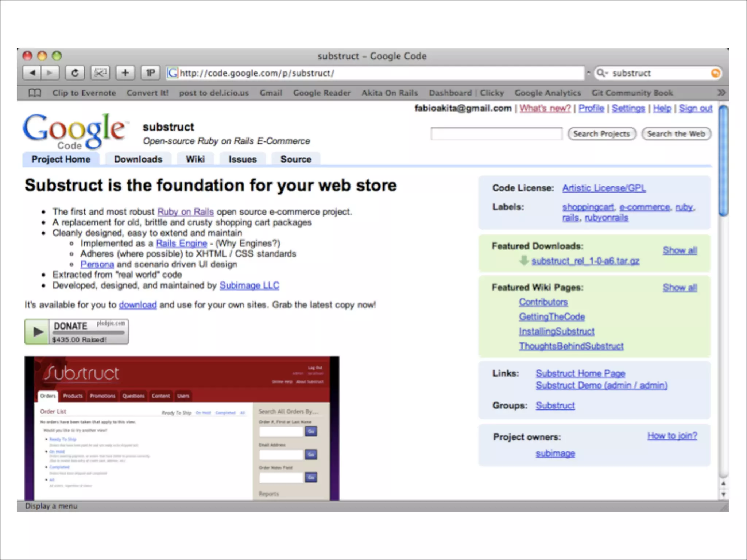
Task: Open the Source tab
Action: coord(295,159)
